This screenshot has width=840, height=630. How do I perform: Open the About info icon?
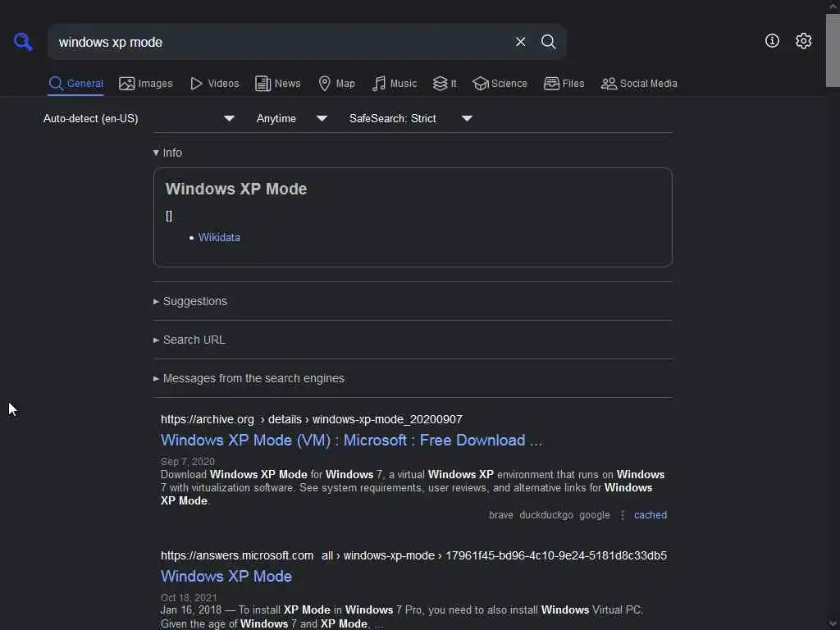pyautogui.click(x=772, y=41)
